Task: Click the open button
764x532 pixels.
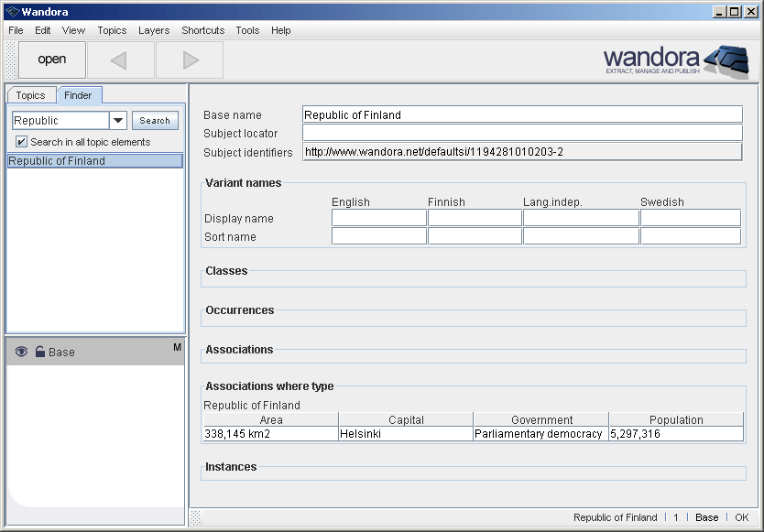Action: (51, 60)
